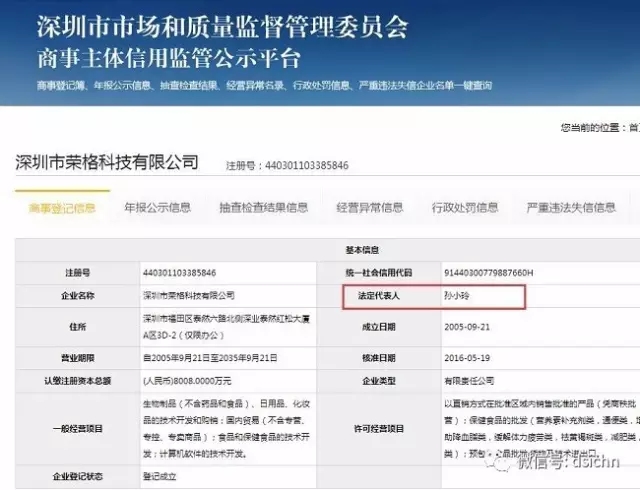Click the 企业类型 label
Viewport: 640px width, 490px height.
coord(379,381)
